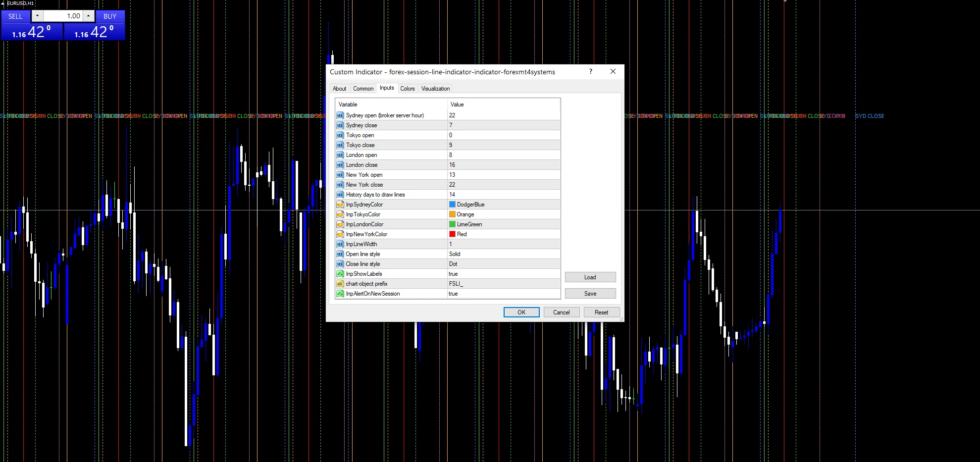Image resolution: width=980 pixels, height=462 pixels.
Task: Click the DodgerBlue color swatch
Action: click(x=452, y=205)
